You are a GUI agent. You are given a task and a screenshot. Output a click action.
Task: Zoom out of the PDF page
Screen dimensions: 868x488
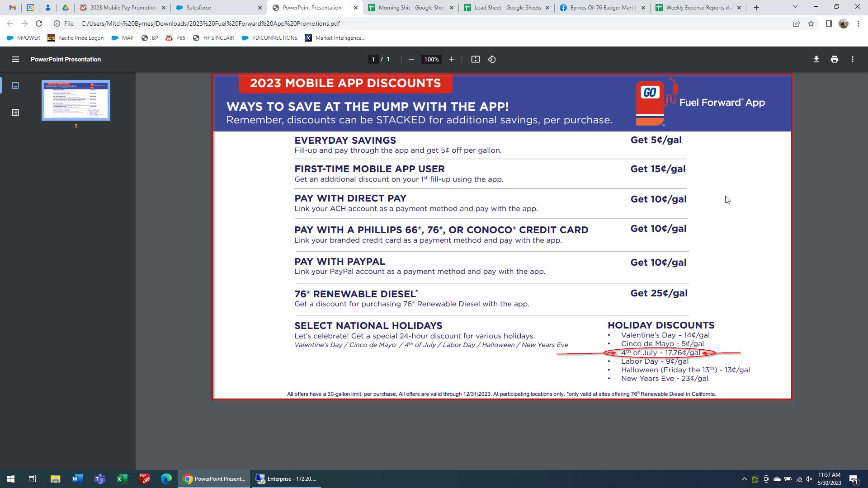pyautogui.click(x=411, y=59)
